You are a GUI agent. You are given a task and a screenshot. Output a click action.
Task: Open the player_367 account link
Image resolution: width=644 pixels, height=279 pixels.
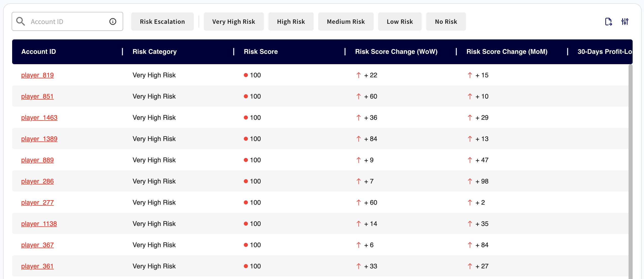[37, 245]
